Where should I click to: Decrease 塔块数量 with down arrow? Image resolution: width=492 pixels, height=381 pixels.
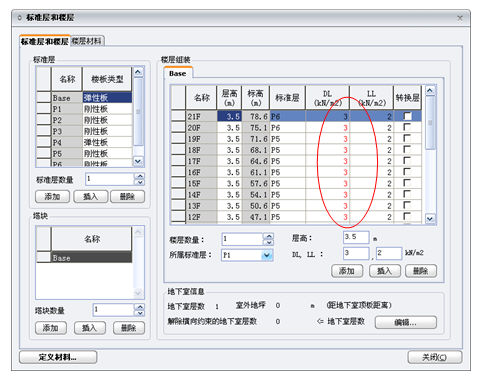(x=140, y=313)
